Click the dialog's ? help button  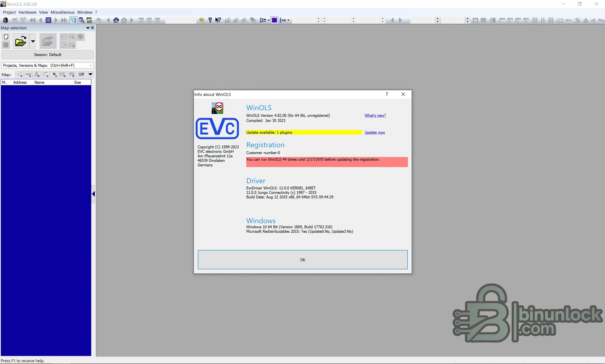pyautogui.click(x=387, y=95)
